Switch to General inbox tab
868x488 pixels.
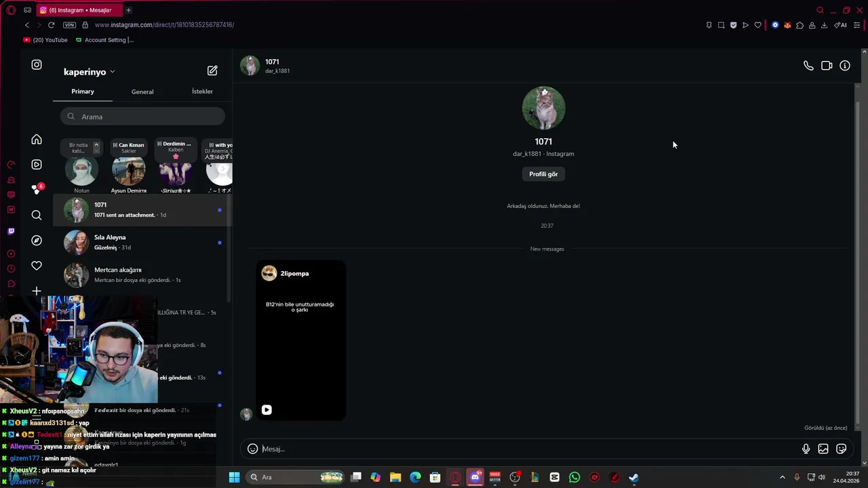pyautogui.click(x=142, y=91)
